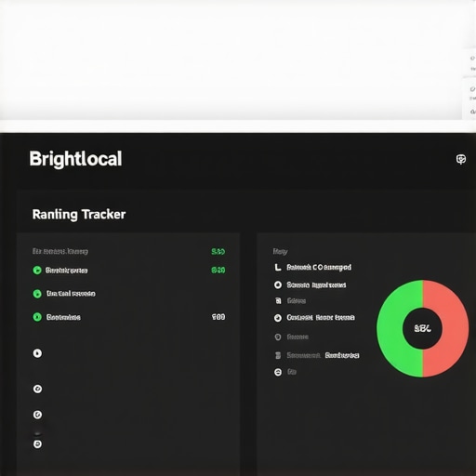Click the red segment of the donut chart
476x476 pixels.
click(x=455, y=328)
